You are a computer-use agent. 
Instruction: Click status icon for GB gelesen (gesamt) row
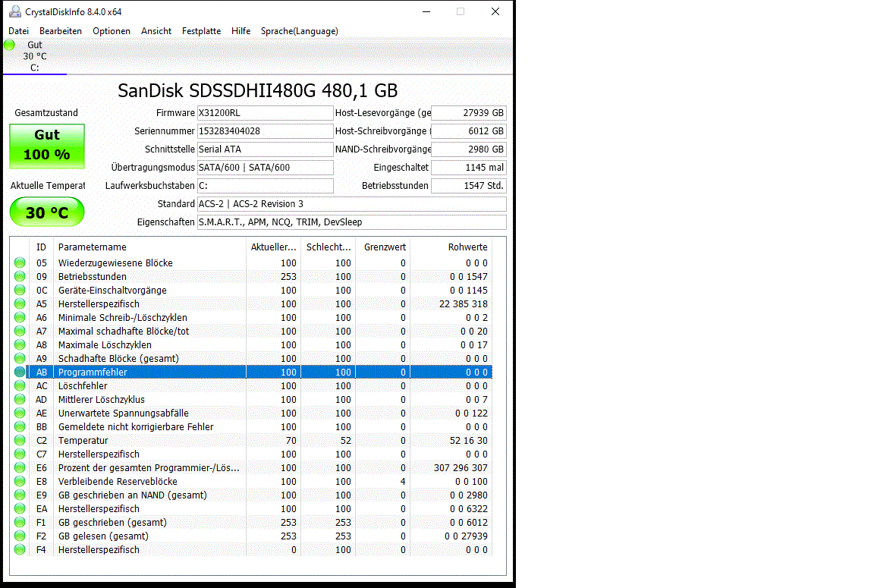coord(20,536)
